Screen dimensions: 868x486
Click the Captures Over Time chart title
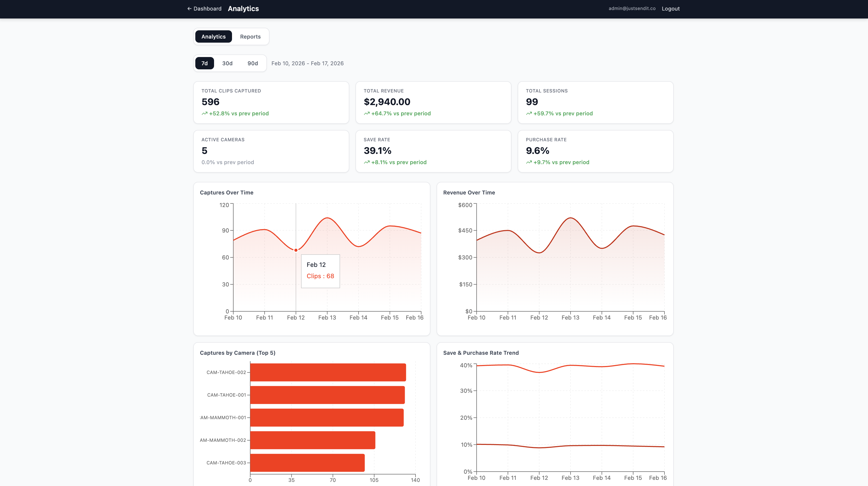pyautogui.click(x=227, y=193)
